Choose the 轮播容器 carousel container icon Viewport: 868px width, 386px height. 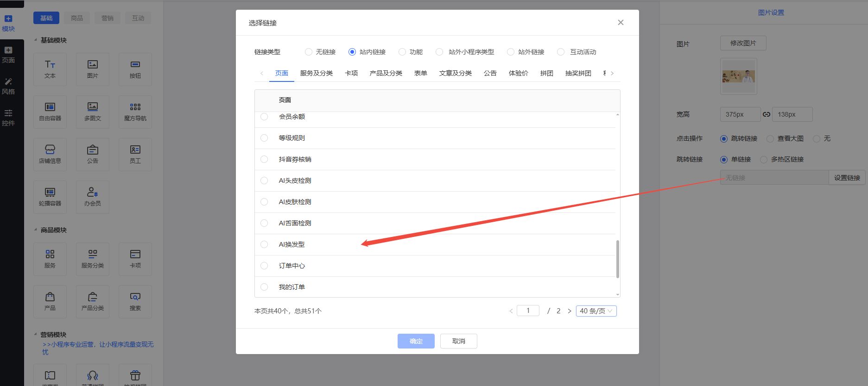(x=50, y=197)
